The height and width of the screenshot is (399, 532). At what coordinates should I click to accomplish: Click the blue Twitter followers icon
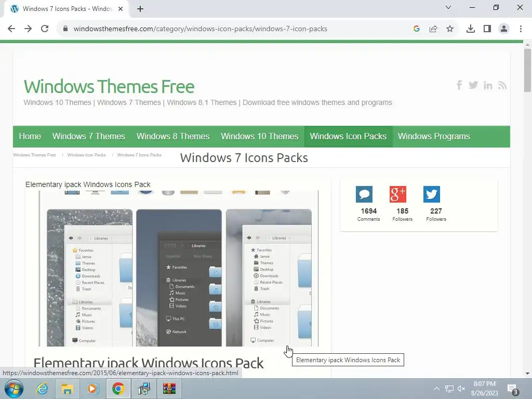point(432,194)
